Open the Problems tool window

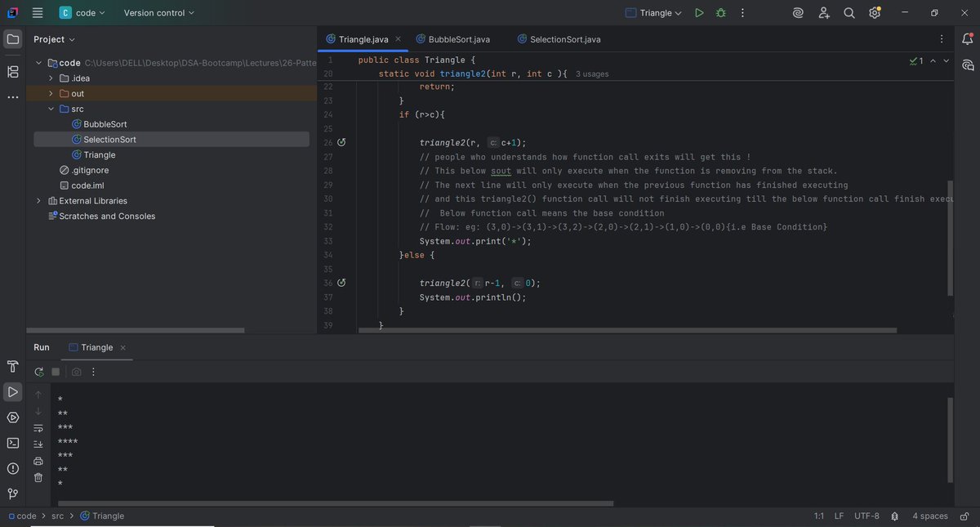(13, 468)
